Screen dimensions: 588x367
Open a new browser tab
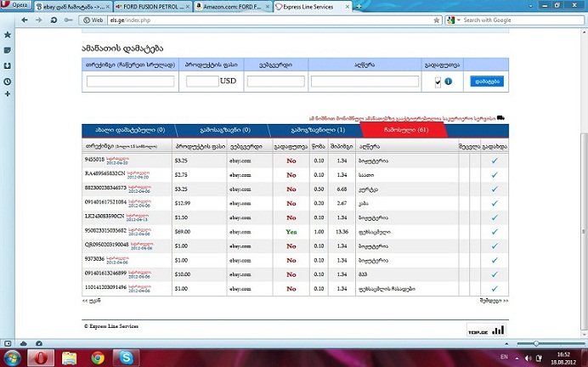[359, 7]
